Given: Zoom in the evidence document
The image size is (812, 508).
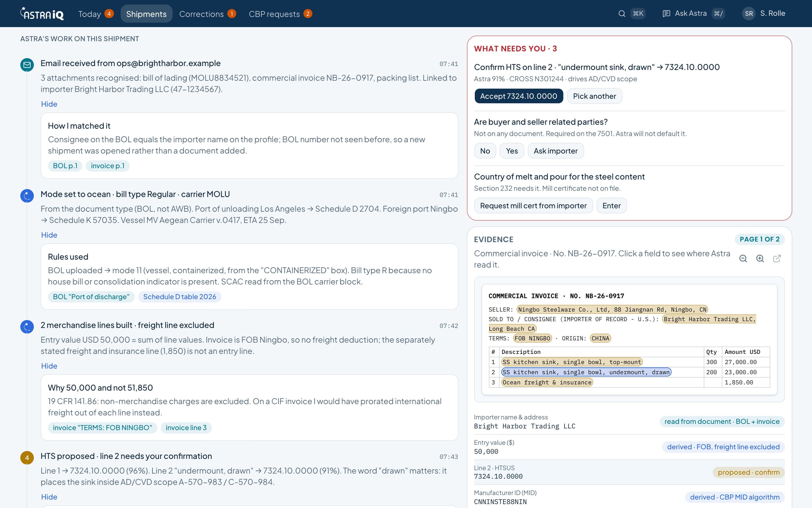Looking at the screenshot, I should point(760,258).
